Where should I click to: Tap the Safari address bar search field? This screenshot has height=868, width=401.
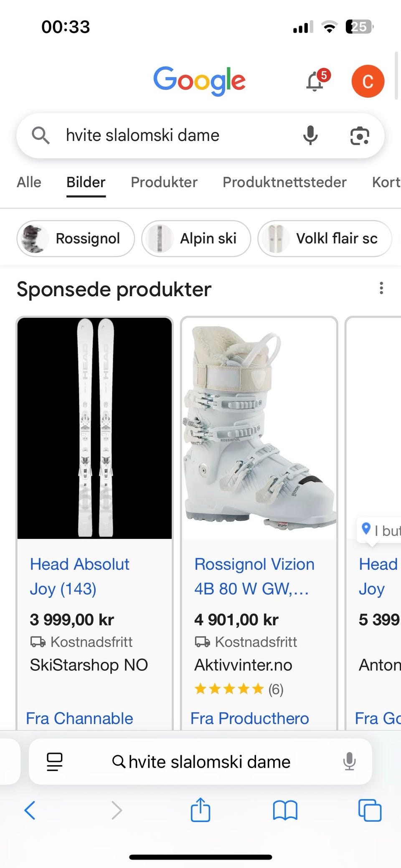[200, 761]
